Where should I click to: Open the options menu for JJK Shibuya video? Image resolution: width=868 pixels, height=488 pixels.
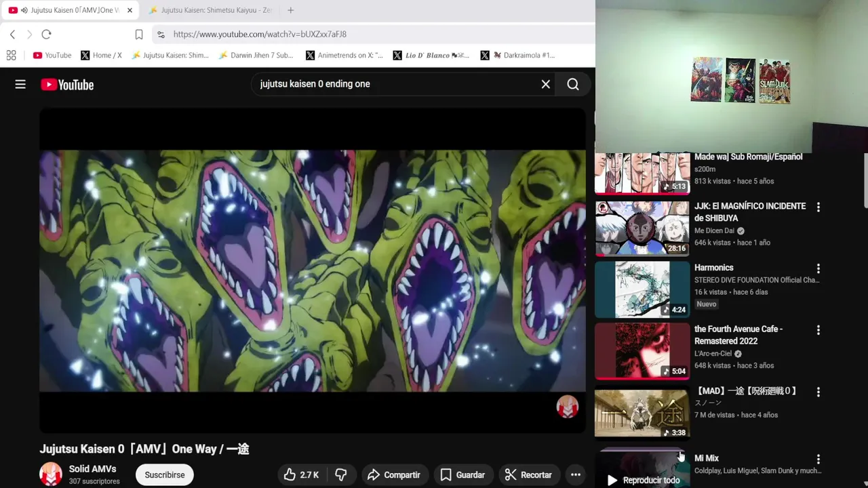(x=818, y=207)
